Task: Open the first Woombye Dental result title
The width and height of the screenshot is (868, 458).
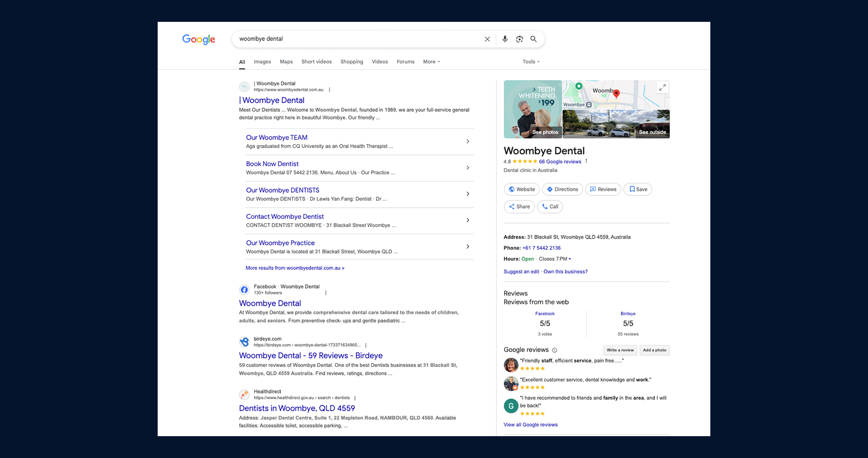Action: (272, 100)
